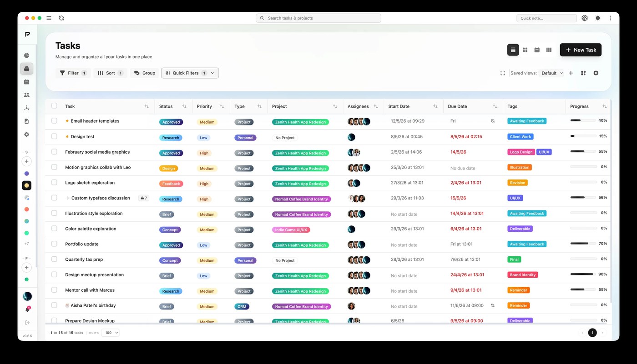Open the three-dot more options menu
Image resolution: width=637 pixels, height=364 pixels.
pyautogui.click(x=611, y=18)
